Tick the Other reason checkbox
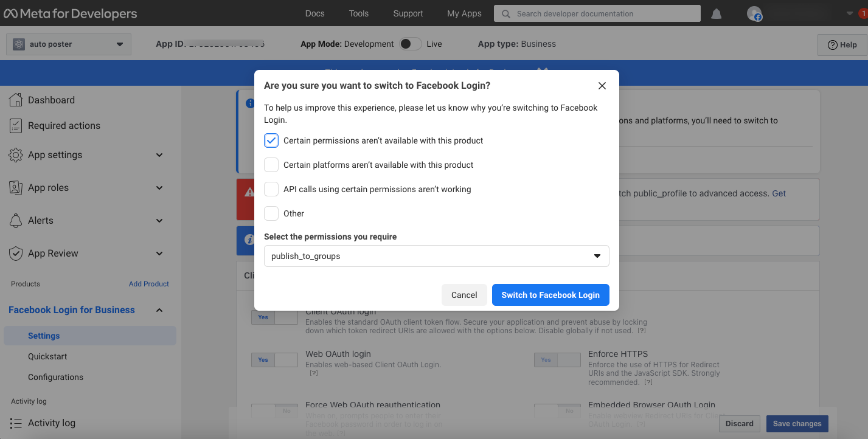The height and width of the screenshot is (439, 868). 271,213
